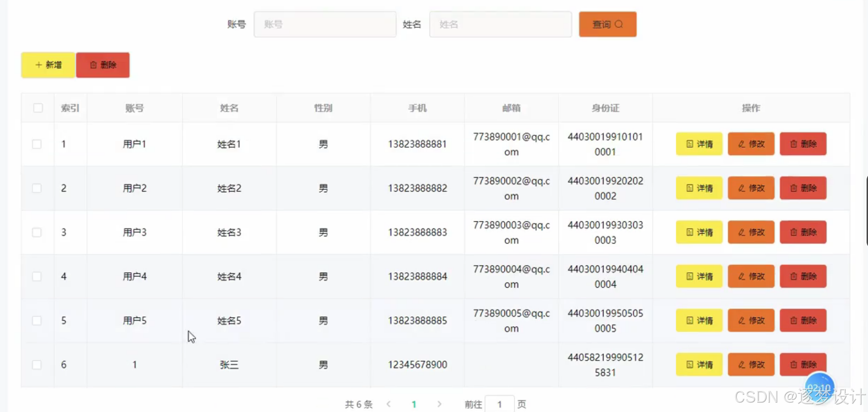Click email 773890003@qq.com cell

(512, 232)
